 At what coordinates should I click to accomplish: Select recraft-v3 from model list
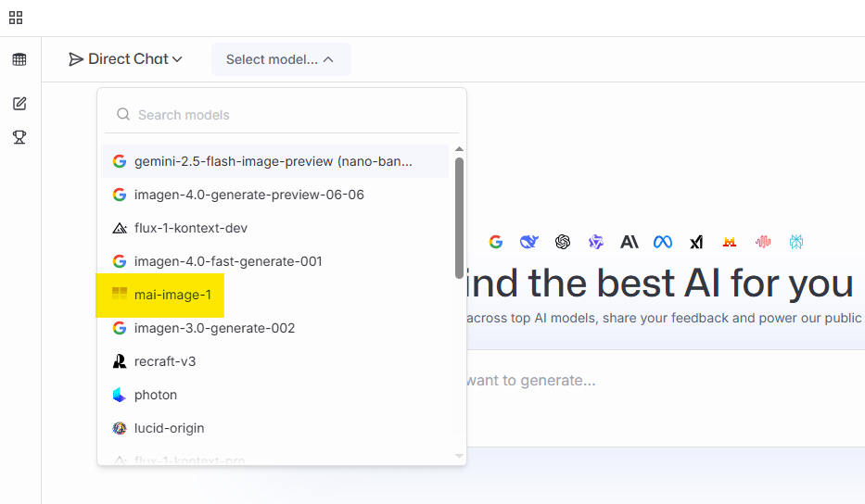click(x=164, y=361)
